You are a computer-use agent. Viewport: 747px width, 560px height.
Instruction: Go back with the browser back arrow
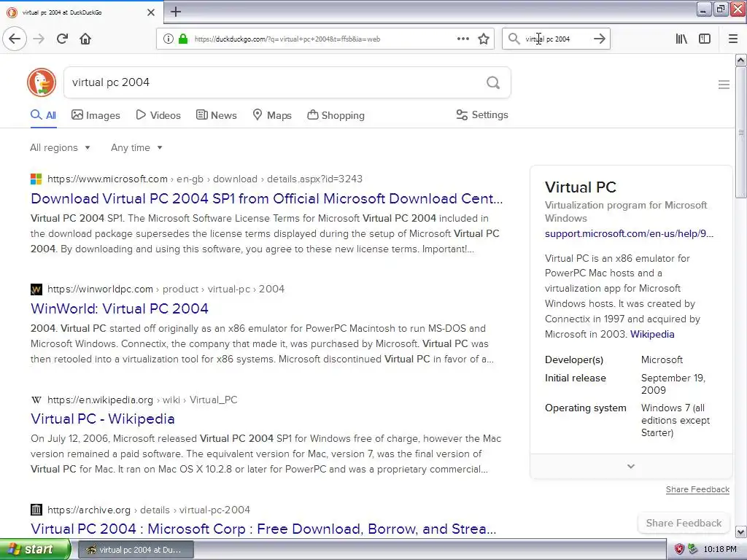coord(15,39)
